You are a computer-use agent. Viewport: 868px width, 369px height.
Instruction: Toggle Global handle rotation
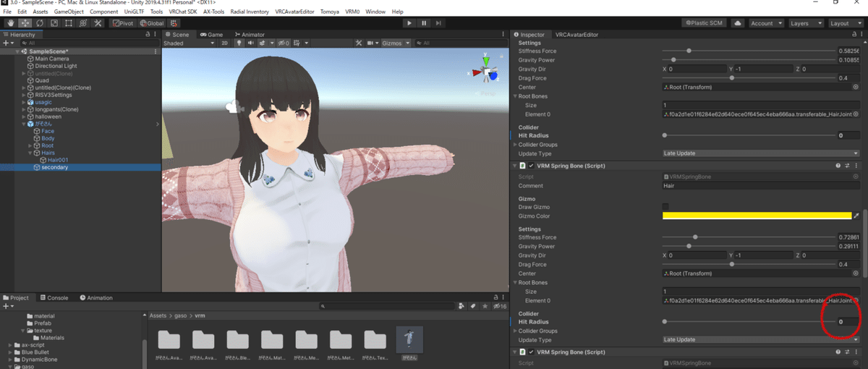[x=151, y=23]
